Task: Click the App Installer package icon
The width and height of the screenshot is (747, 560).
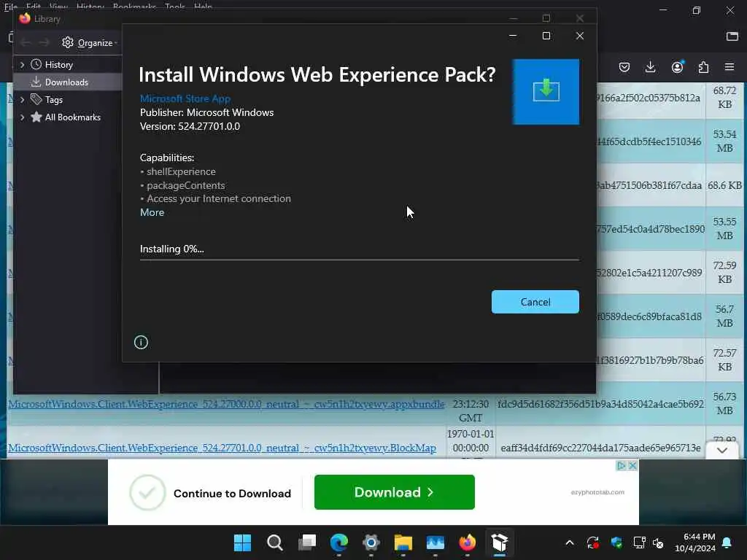Action: click(x=546, y=91)
